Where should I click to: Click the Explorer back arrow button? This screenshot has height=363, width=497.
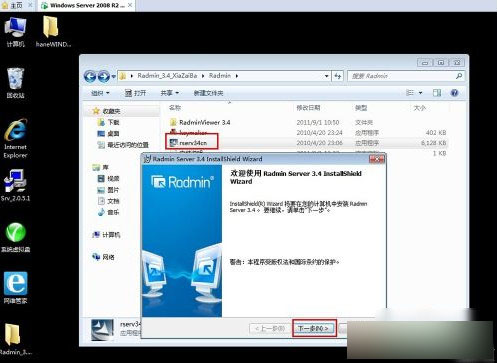pos(90,76)
